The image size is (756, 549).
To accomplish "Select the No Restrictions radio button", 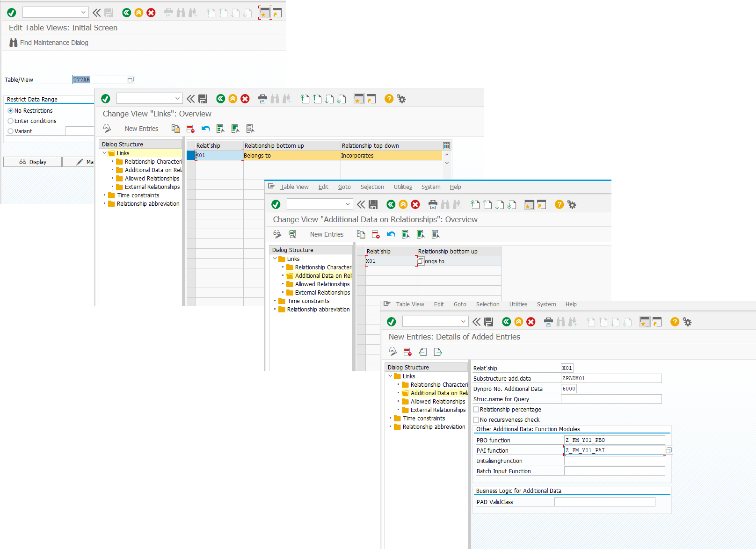I will (x=10, y=111).
